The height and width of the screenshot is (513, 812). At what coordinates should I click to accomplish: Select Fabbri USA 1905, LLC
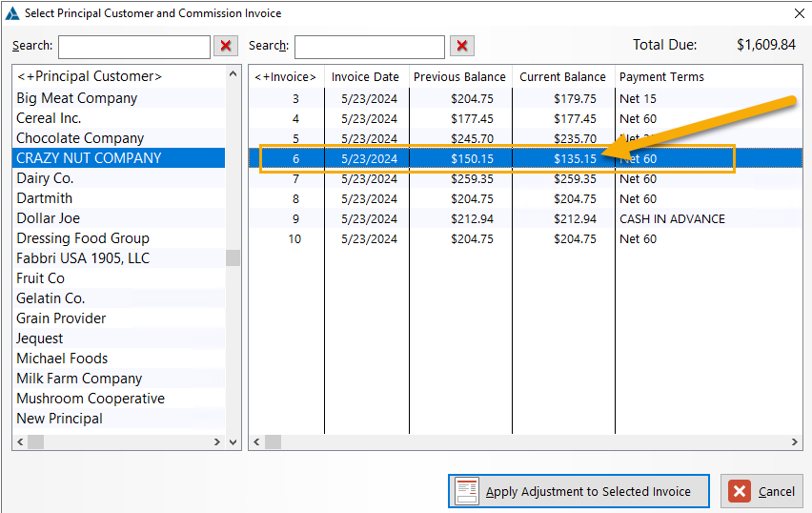[x=119, y=258]
